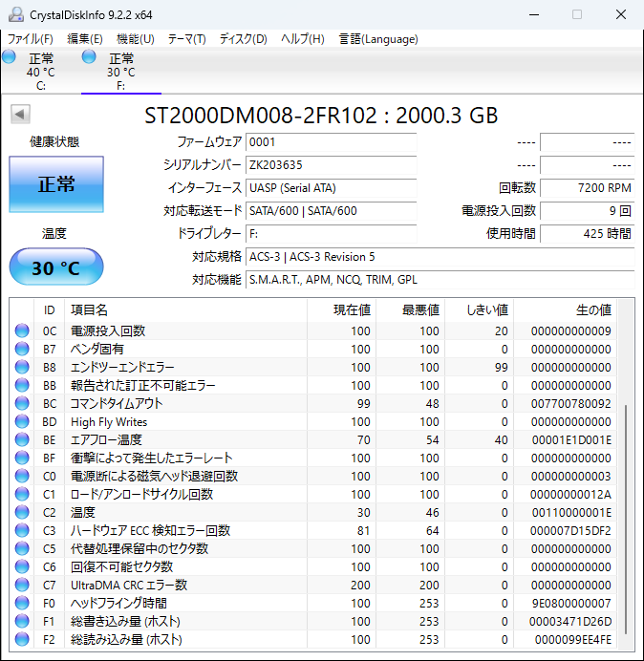Click status orb of エアフロー温度 row
This screenshot has width=644, height=661.
point(22,439)
